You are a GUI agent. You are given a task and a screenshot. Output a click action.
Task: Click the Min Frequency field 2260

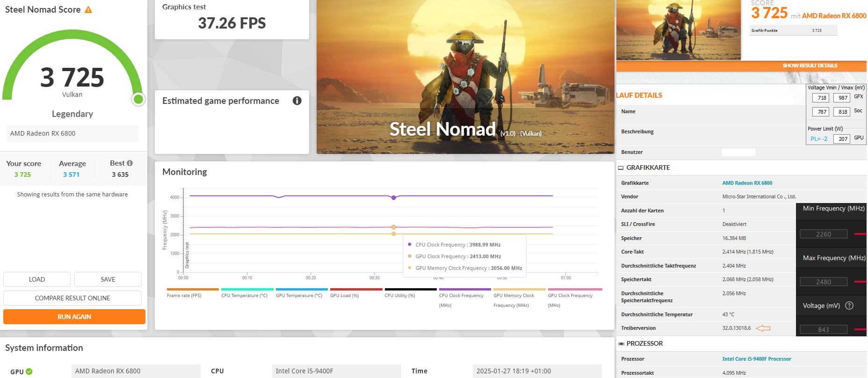coord(824,234)
